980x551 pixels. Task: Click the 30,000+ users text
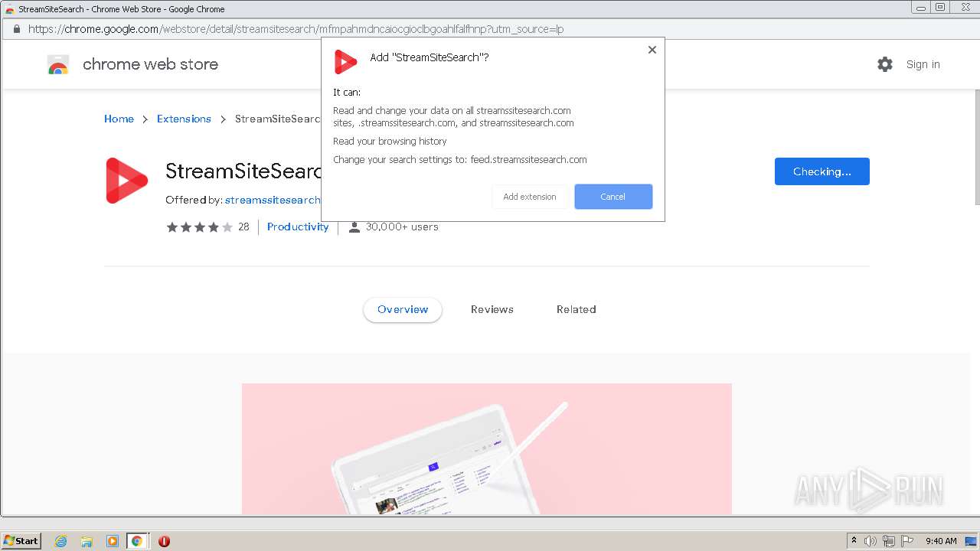402,227
